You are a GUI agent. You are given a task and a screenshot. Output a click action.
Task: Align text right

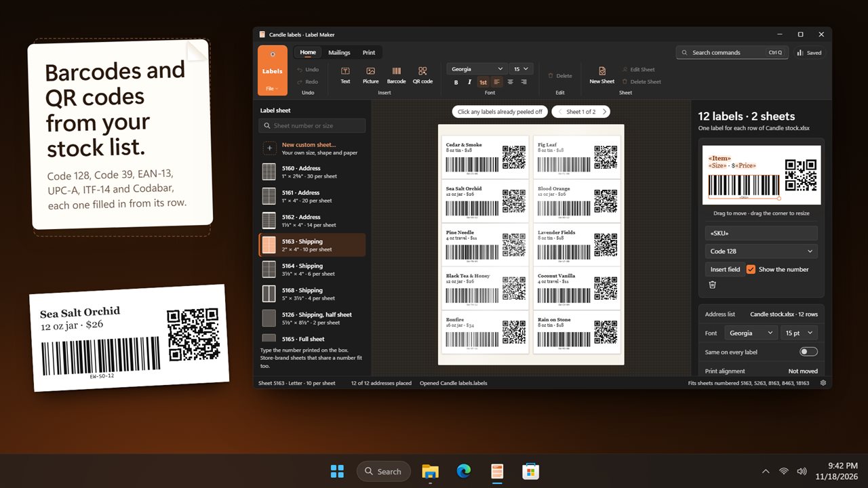click(x=524, y=82)
